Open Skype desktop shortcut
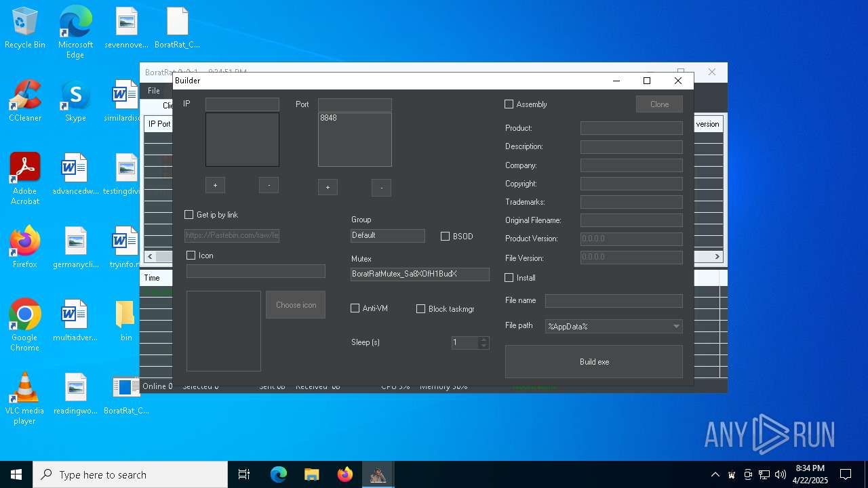 click(75, 102)
